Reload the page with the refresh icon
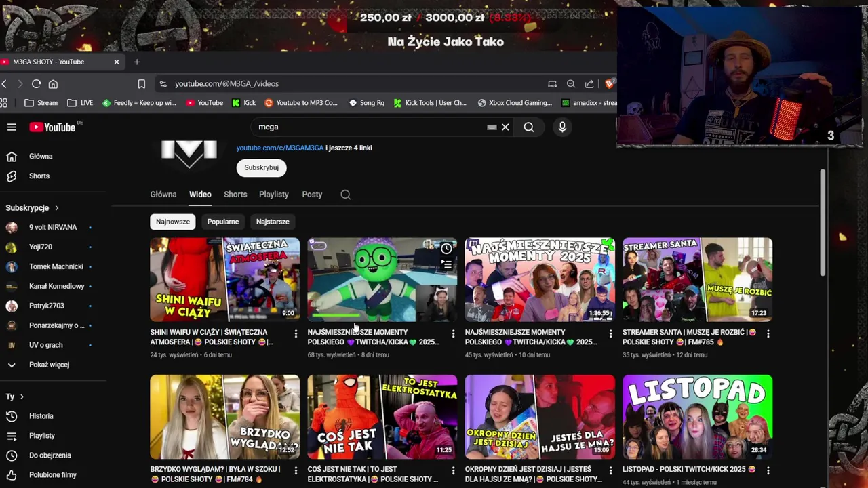868x488 pixels. point(36,84)
